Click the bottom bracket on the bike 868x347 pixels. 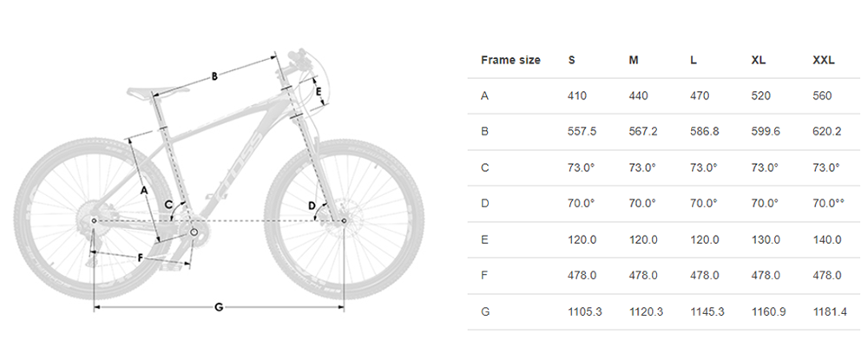(194, 232)
